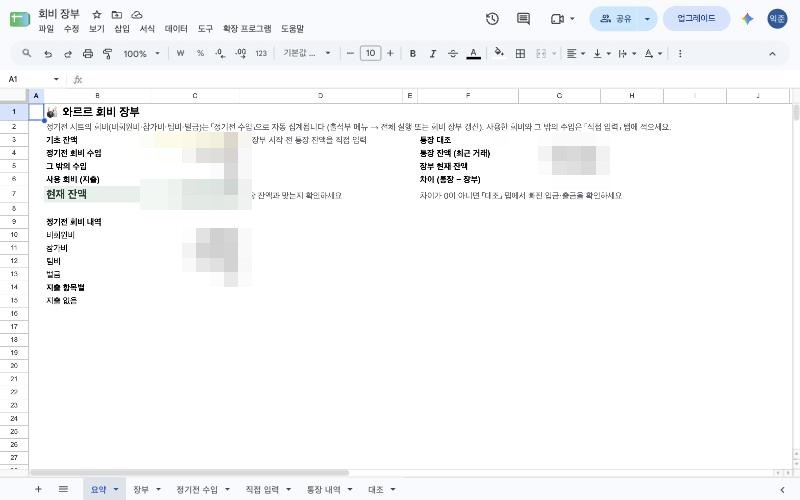Toggle strikethrough formatting
The height and width of the screenshot is (500, 800).
[x=453, y=53]
